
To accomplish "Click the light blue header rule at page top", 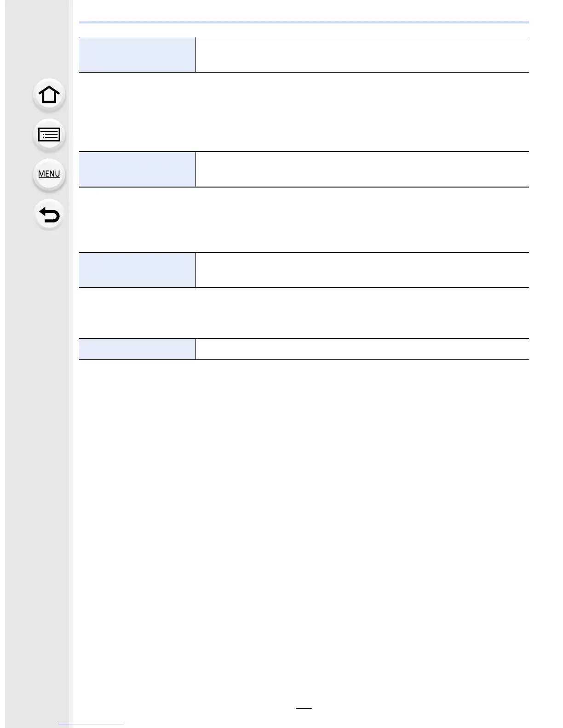I will coord(304,22).
